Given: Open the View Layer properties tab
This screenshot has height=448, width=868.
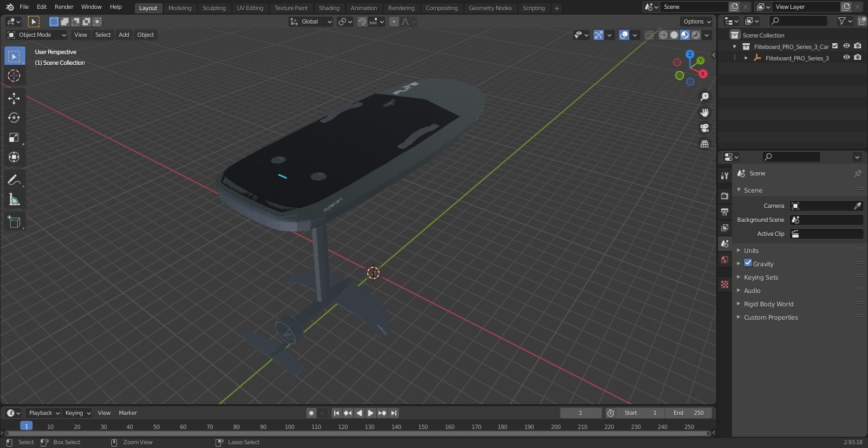Looking at the screenshot, I should tap(724, 227).
